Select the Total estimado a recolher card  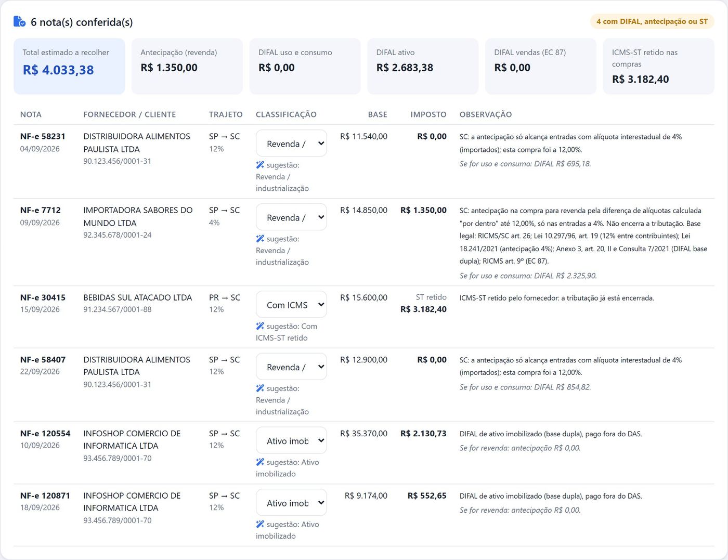pos(69,66)
